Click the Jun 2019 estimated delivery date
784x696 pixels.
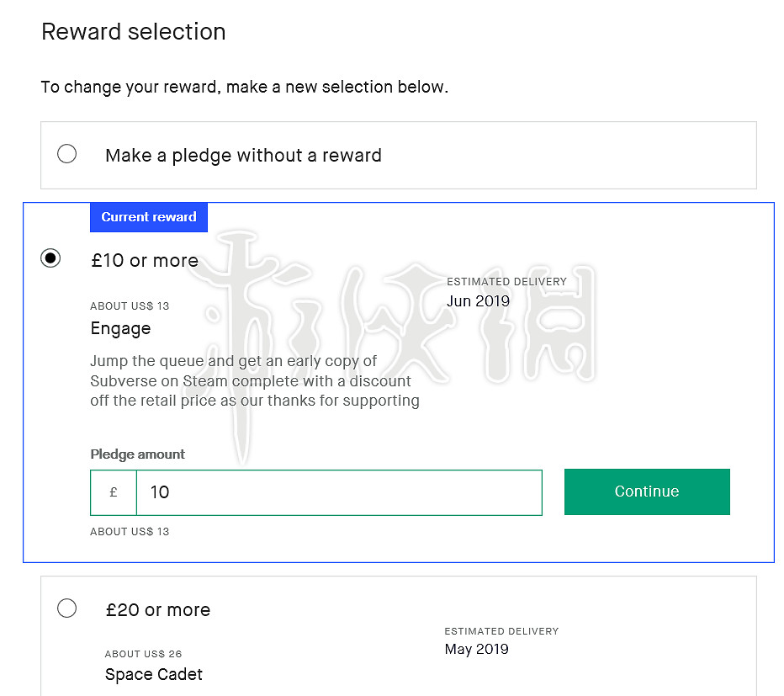pyautogui.click(x=478, y=301)
